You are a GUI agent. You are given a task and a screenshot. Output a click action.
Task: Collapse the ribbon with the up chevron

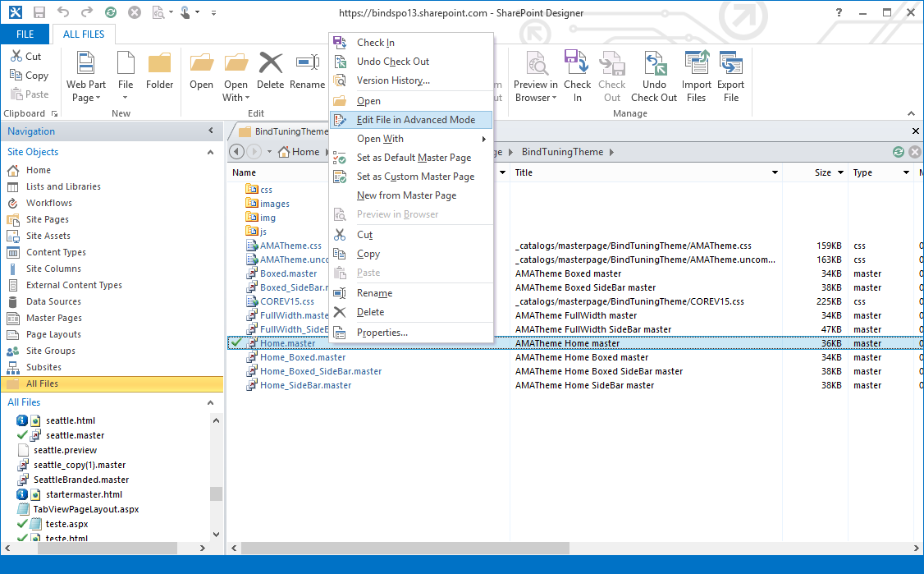click(911, 113)
